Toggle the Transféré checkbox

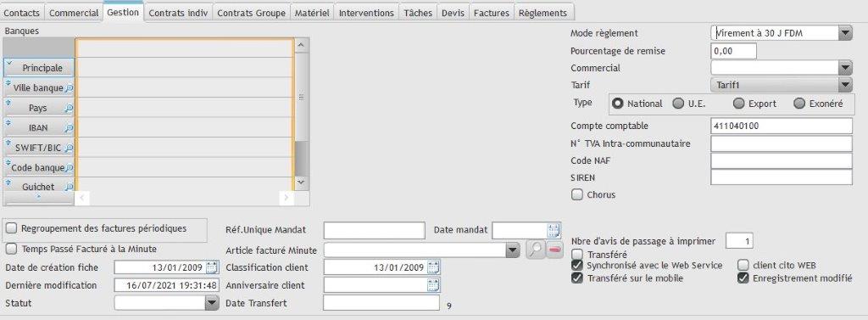pos(576,255)
